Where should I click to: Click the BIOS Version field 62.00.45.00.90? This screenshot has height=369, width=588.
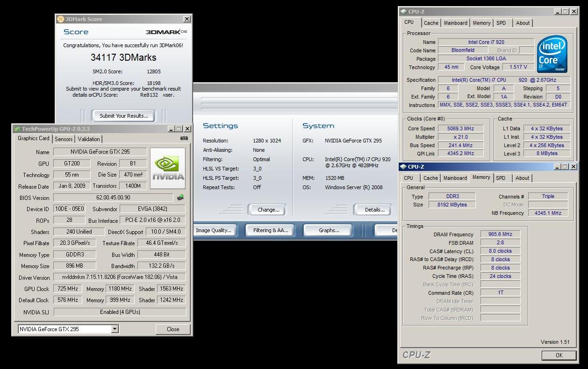[113, 198]
